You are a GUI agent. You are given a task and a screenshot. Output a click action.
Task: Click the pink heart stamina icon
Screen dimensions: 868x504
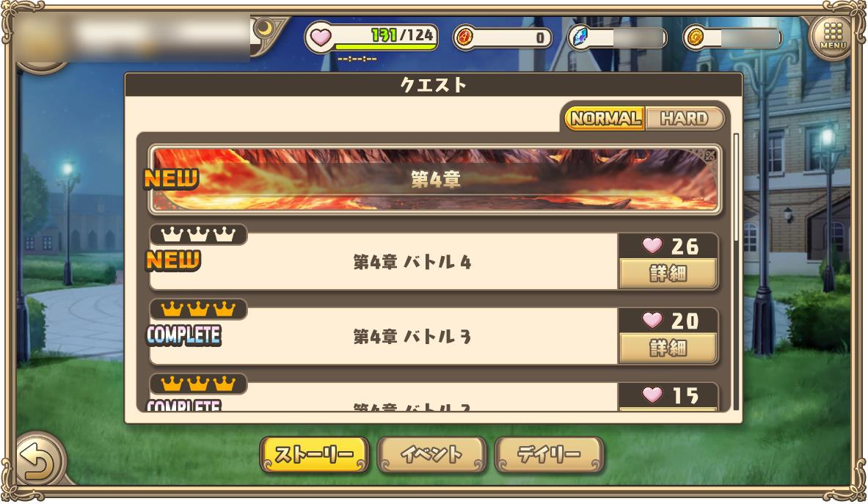point(320,37)
